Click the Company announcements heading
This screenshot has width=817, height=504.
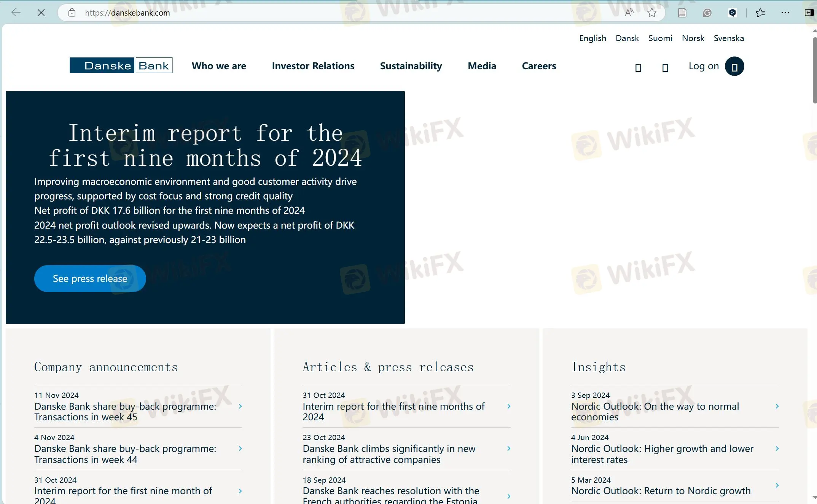106,367
